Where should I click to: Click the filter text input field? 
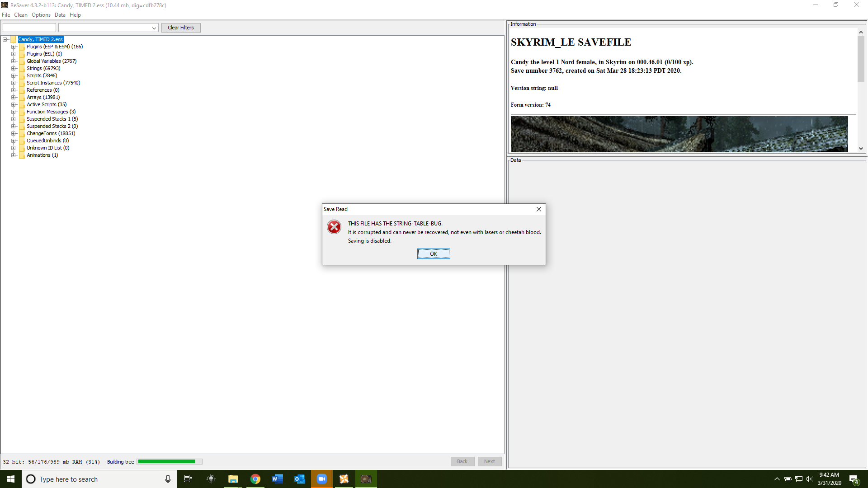pos(29,28)
